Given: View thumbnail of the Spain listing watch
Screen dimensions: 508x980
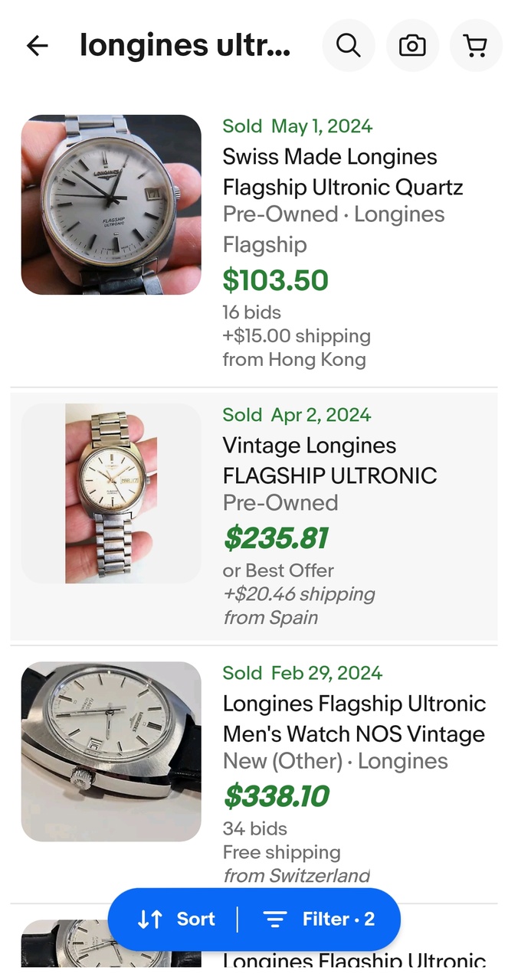Looking at the screenshot, I should (x=111, y=493).
